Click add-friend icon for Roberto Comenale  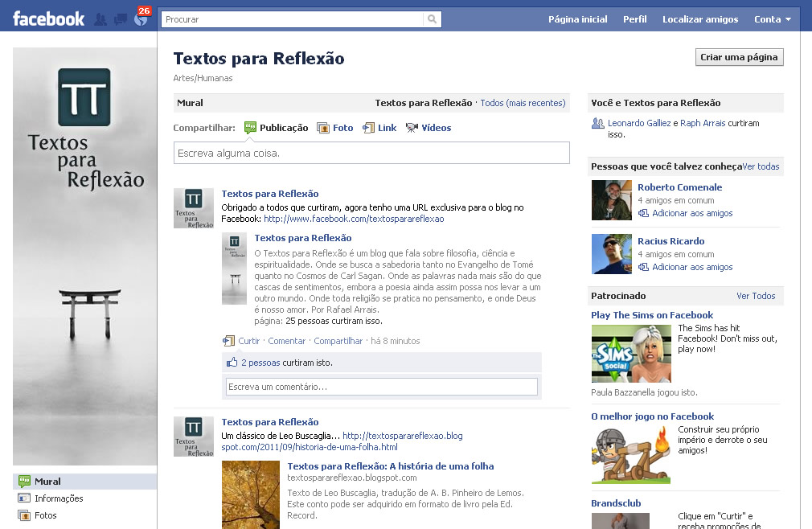click(643, 213)
